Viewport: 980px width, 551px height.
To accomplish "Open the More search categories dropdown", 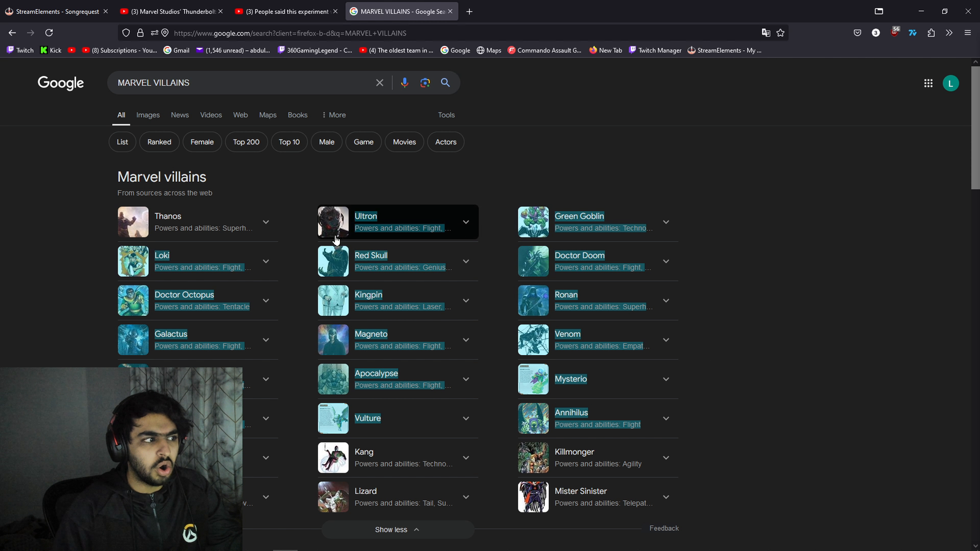I will click(x=334, y=115).
